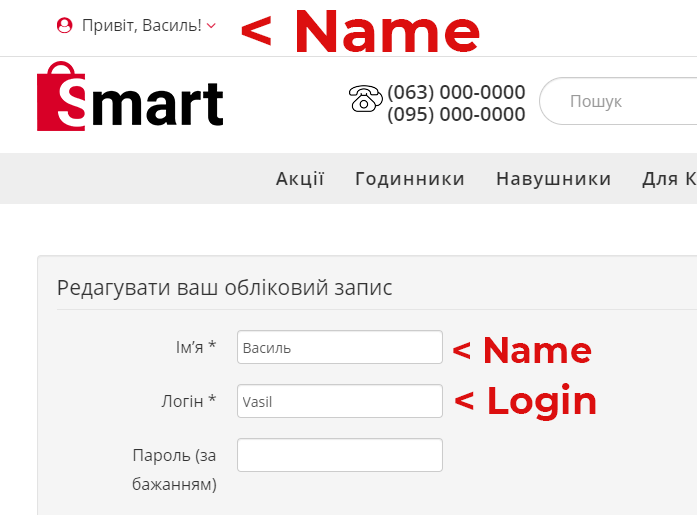This screenshot has width=697, height=515.
Task: Click phone number (095) 000-0000
Action: [x=456, y=114]
